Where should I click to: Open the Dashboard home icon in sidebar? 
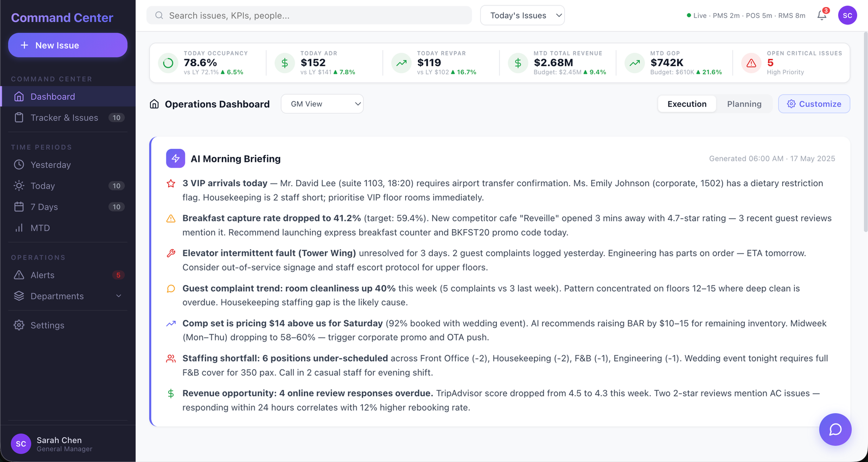(19, 97)
